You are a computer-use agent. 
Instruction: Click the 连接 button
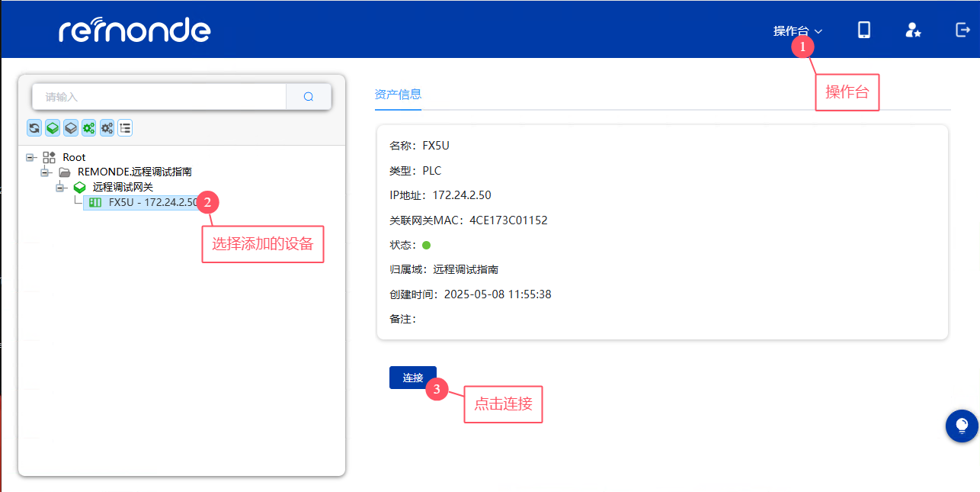tap(413, 378)
